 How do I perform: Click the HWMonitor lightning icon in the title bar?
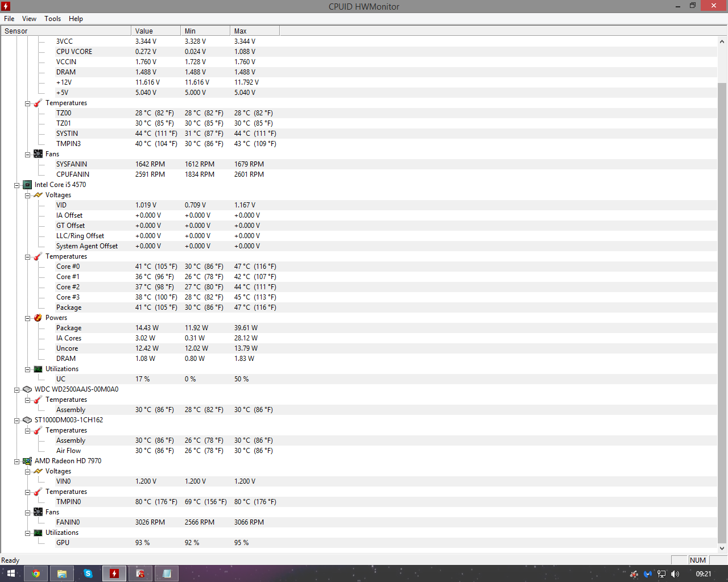pos(6,6)
